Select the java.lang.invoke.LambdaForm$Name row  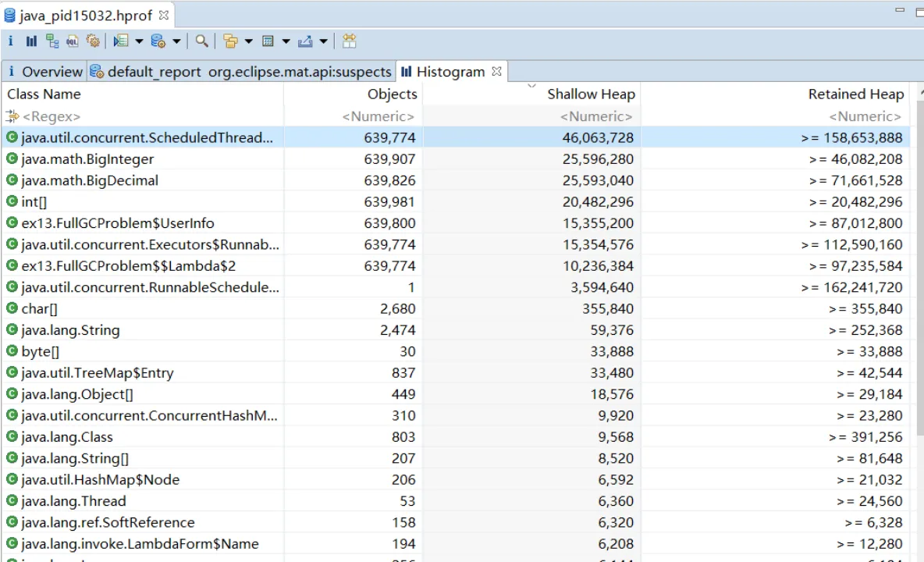[x=456, y=543]
